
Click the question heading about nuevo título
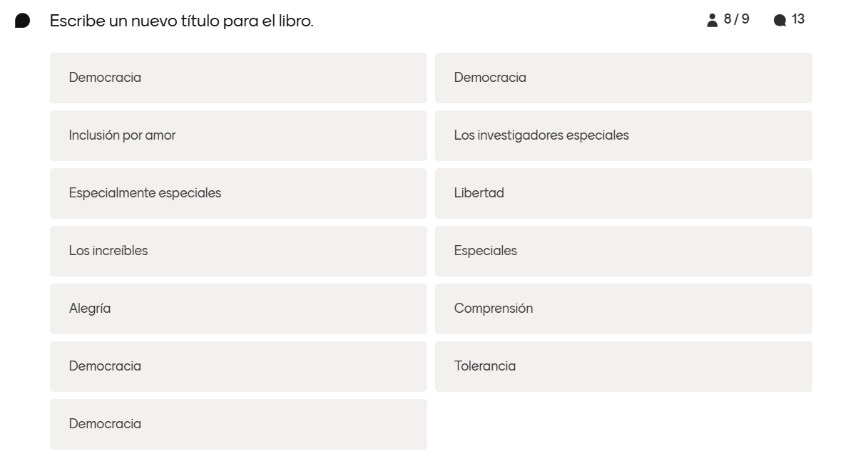click(182, 21)
